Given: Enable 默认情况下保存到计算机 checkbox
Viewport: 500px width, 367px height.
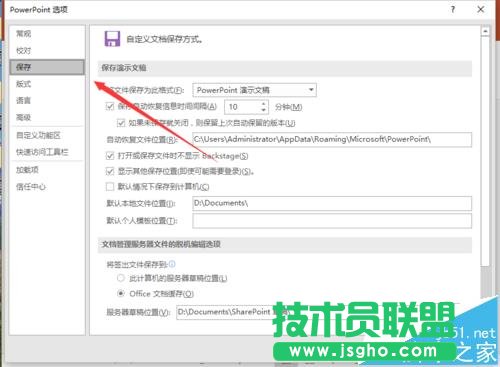Looking at the screenshot, I should click(110, 186).
